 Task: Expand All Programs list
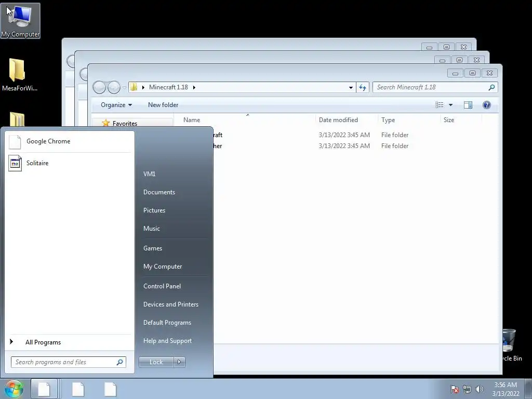click(70, 342)
